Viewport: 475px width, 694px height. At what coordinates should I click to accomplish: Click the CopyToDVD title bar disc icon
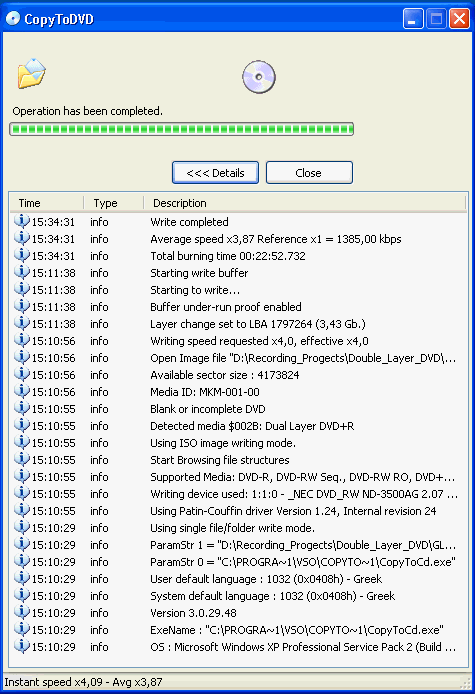[13, 19]
